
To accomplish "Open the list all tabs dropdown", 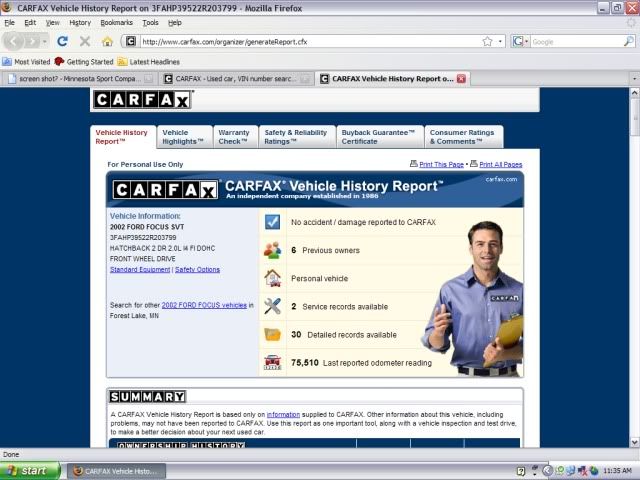I will [634, 79].
